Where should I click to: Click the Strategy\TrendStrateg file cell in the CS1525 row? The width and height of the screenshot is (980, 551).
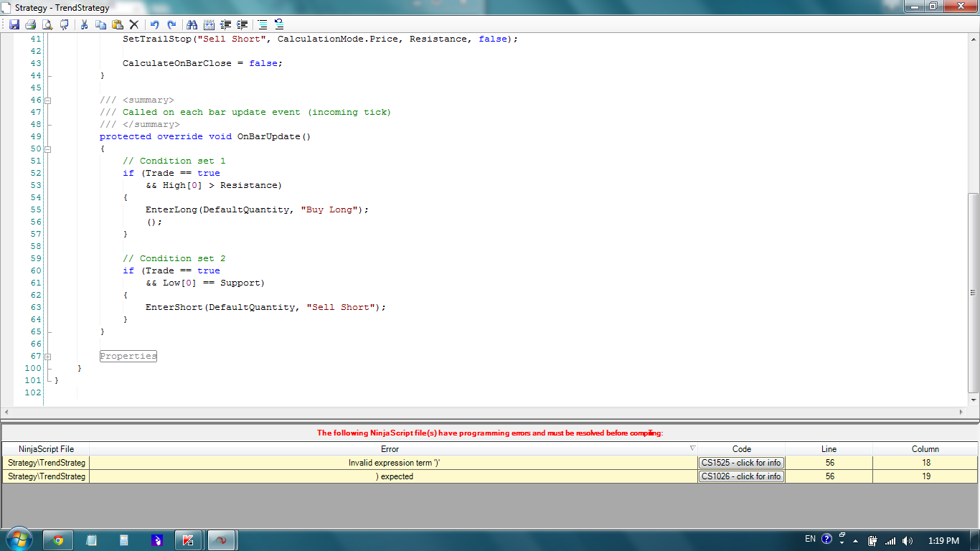(46, 463)
